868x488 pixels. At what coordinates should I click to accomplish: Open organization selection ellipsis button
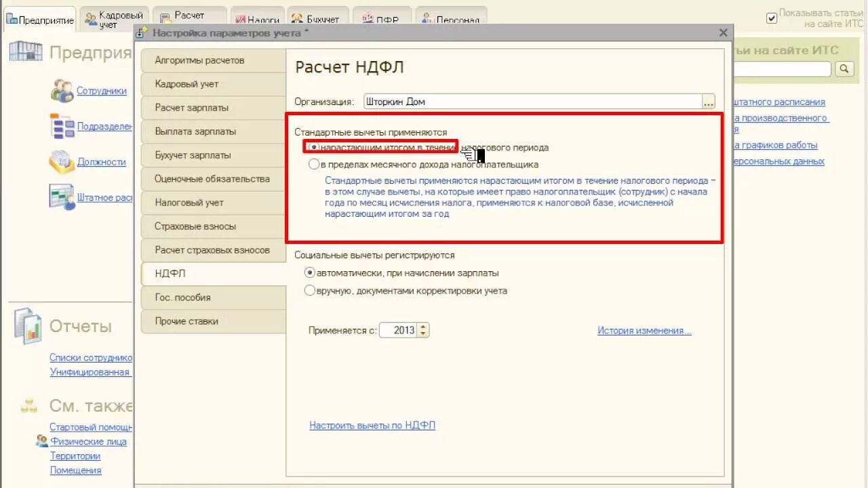pos(709,102)
